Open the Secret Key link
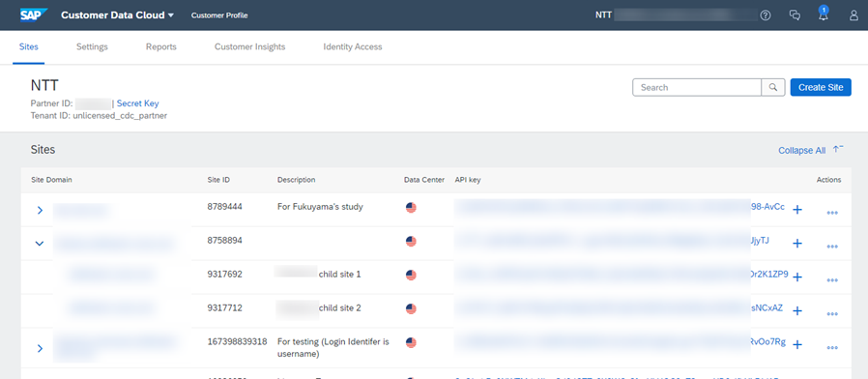The height and width of the screenshot is (379, 868). click(138, 103)
